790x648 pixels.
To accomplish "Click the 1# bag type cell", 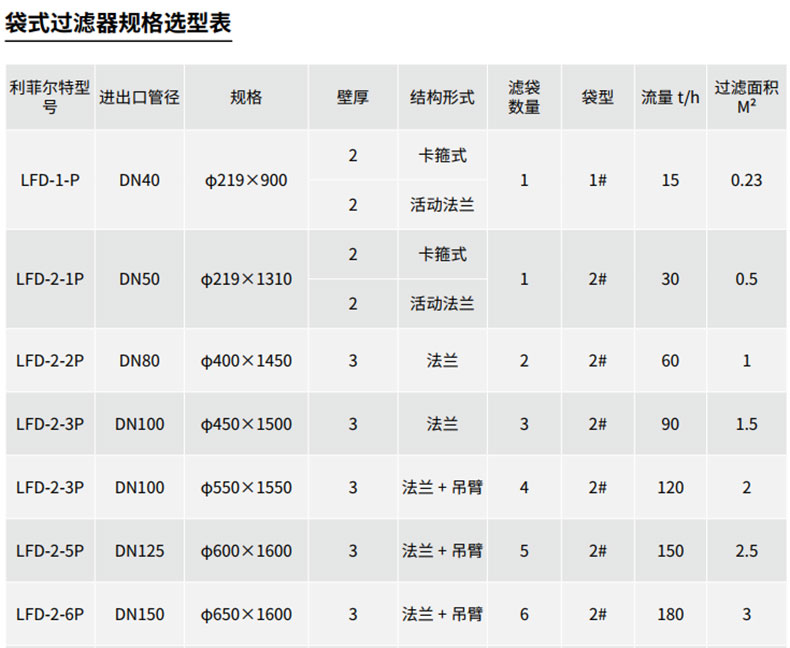I will [x=597, y=180].
